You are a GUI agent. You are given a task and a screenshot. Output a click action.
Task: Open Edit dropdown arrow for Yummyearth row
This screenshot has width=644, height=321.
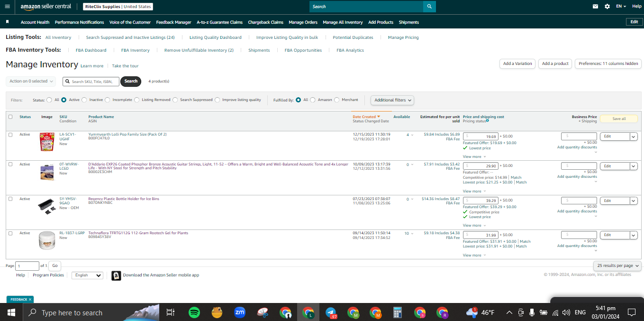[x=634, y=137]
